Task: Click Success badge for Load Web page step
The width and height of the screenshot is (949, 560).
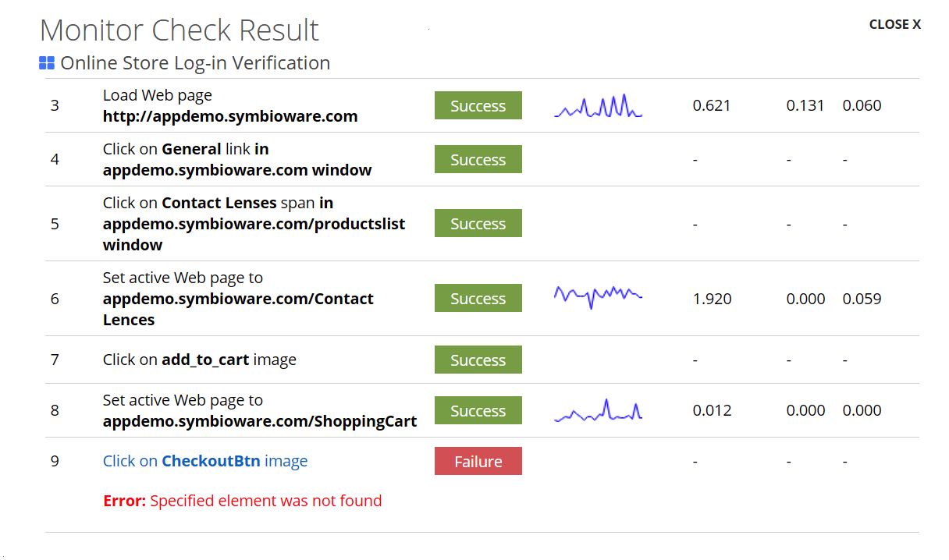Action: click(x=478, y=106)
